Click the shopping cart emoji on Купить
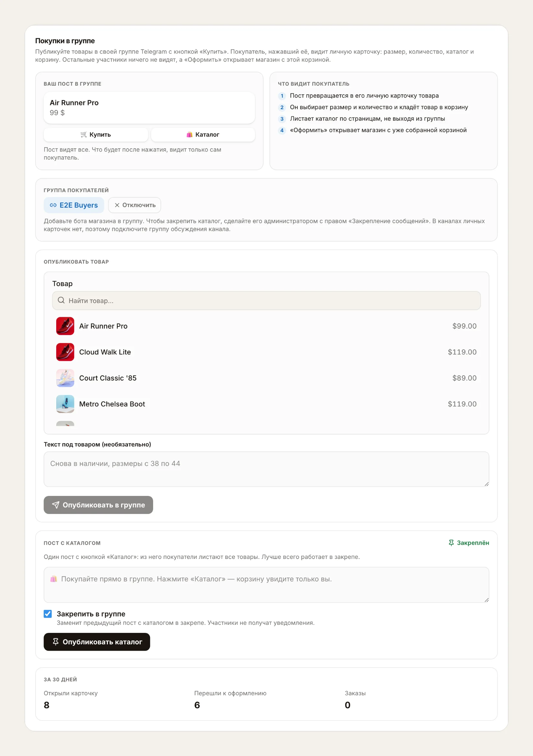This screenshot has height=756, width=533. [x=84, y=134]
